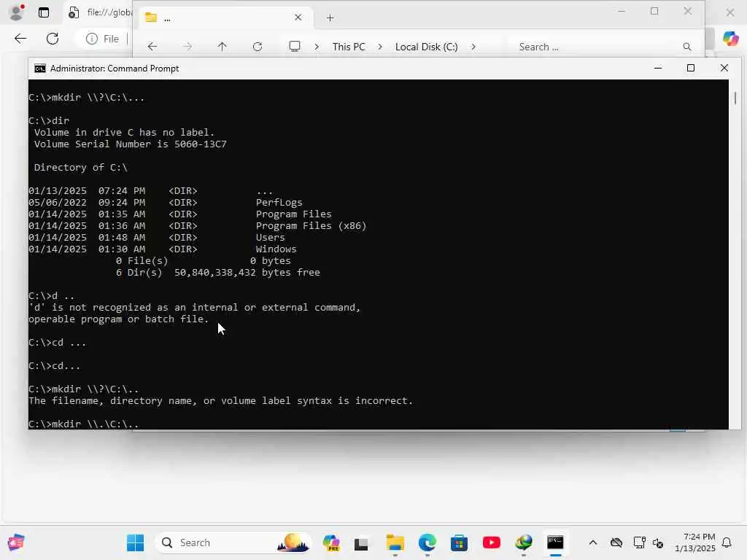Open the notifications bell

pyautogui.click(x=727, y=542)
